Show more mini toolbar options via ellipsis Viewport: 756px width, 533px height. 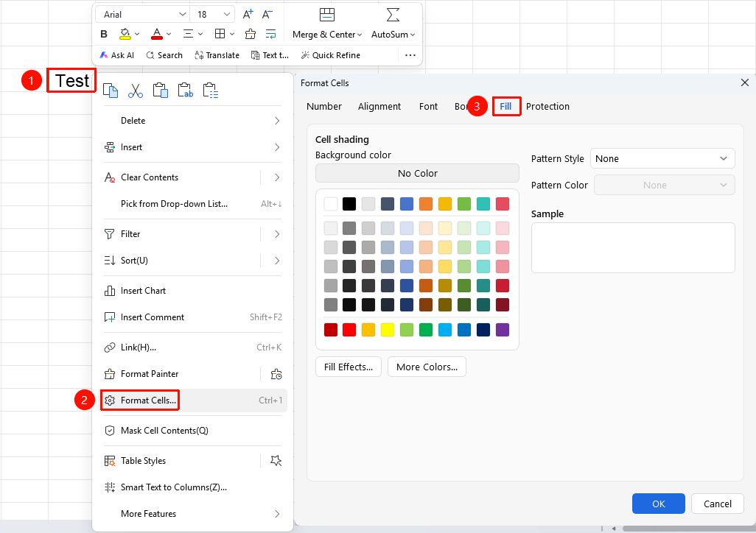pyautogui.click(x=410, y=55)
